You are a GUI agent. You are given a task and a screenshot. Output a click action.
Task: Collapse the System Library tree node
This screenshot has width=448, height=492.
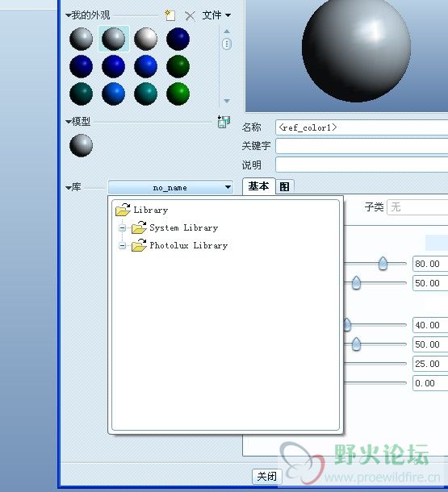point(123,228)
